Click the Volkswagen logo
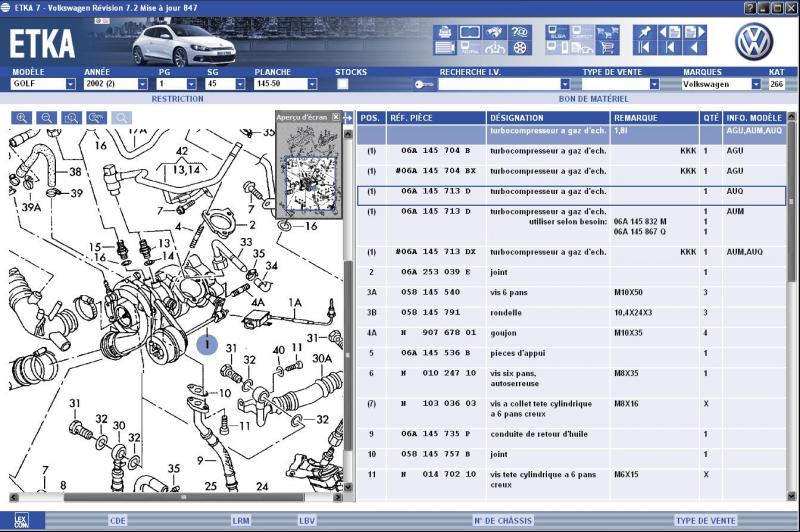The width and height of the screenshot is (800, 532). click(x=754, y=41)
